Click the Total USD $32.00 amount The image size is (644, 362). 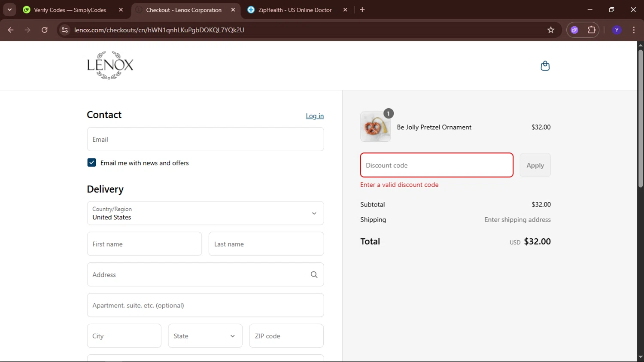point(530,241)
